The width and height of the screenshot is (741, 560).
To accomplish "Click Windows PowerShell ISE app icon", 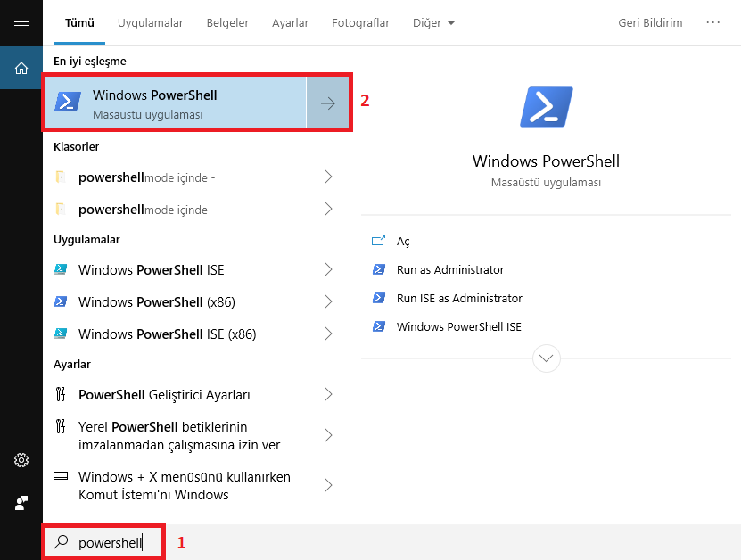I will pos(61,269).
